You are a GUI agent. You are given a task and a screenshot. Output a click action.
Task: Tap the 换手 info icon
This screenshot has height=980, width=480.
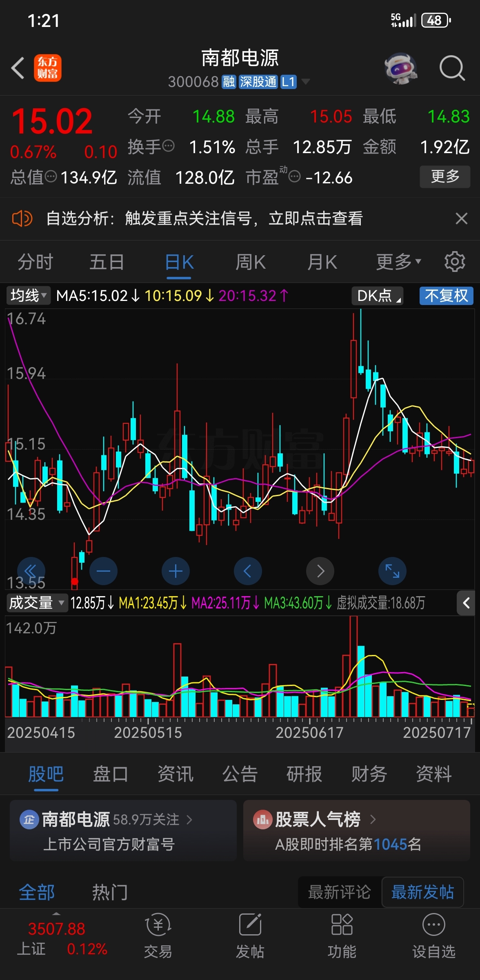click(168, 145)
